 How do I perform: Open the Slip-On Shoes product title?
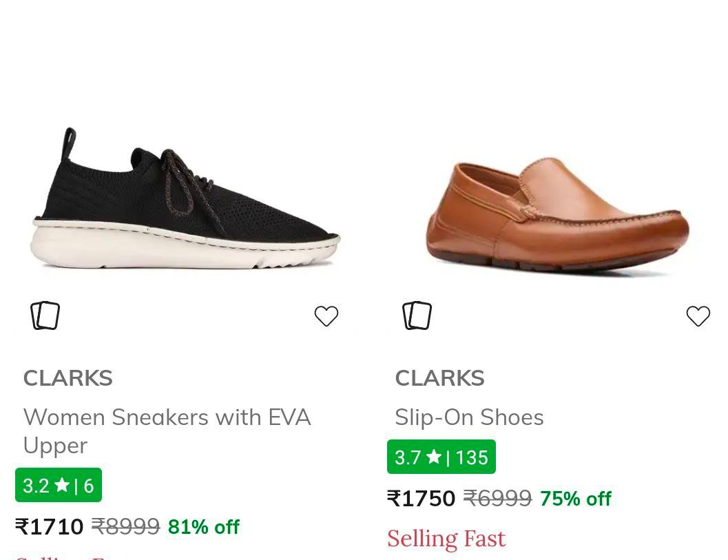[469, 417]
